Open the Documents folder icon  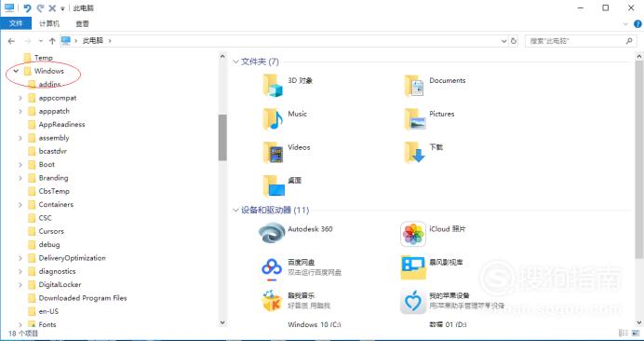tap(414, 85)
